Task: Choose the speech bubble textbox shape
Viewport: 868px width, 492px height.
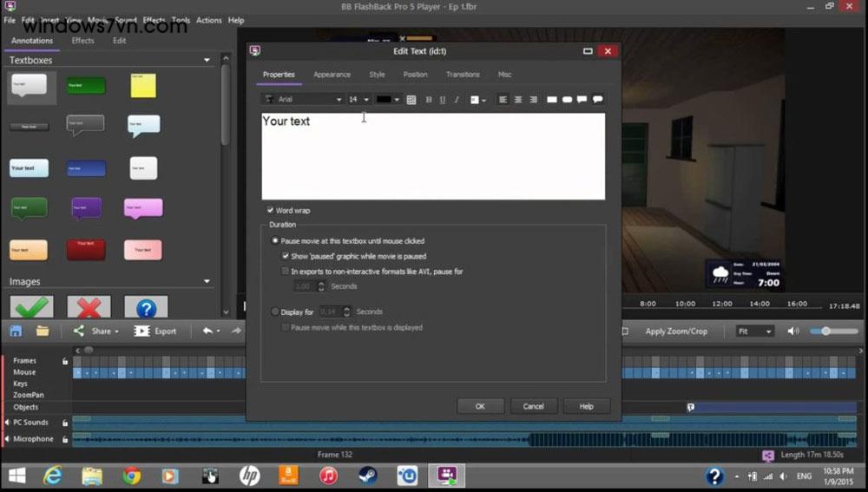Action: 582,100
